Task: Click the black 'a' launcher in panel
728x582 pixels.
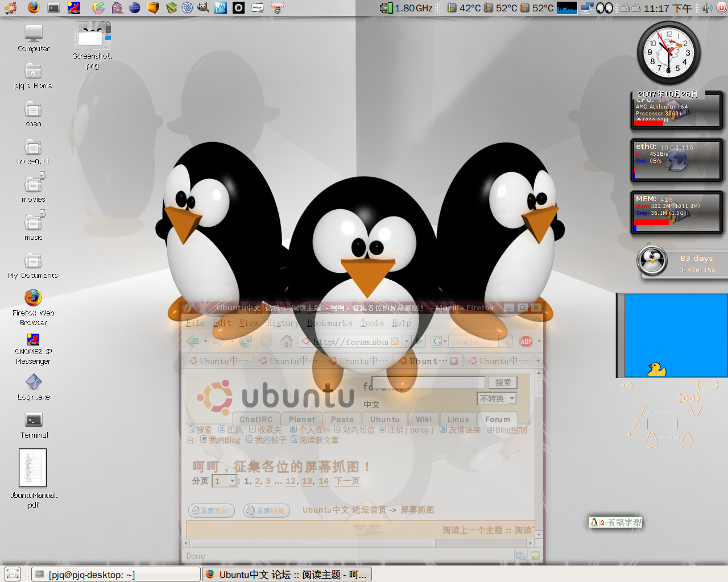Action: [x=239, y=7]
